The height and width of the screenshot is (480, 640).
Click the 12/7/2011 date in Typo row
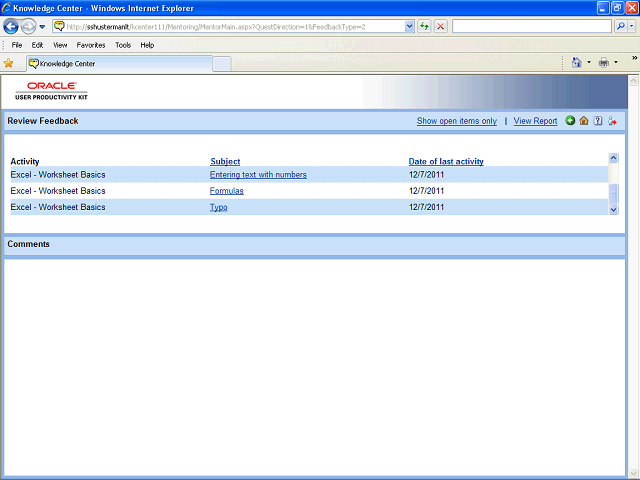pyautogui.click(x=426, y=207)
